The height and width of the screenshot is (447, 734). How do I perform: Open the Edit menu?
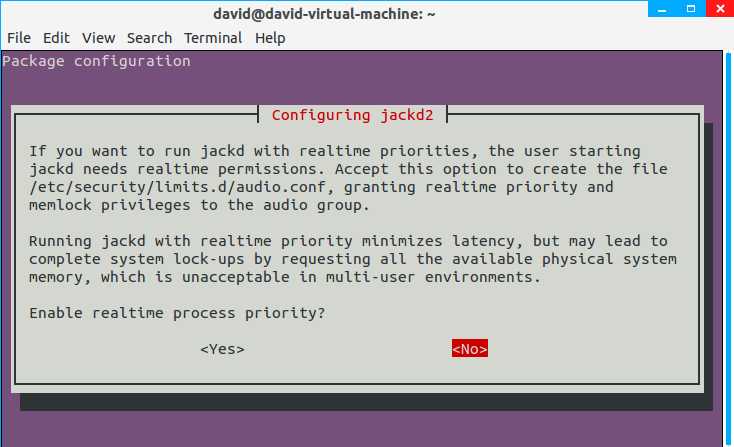click(56, 38)
